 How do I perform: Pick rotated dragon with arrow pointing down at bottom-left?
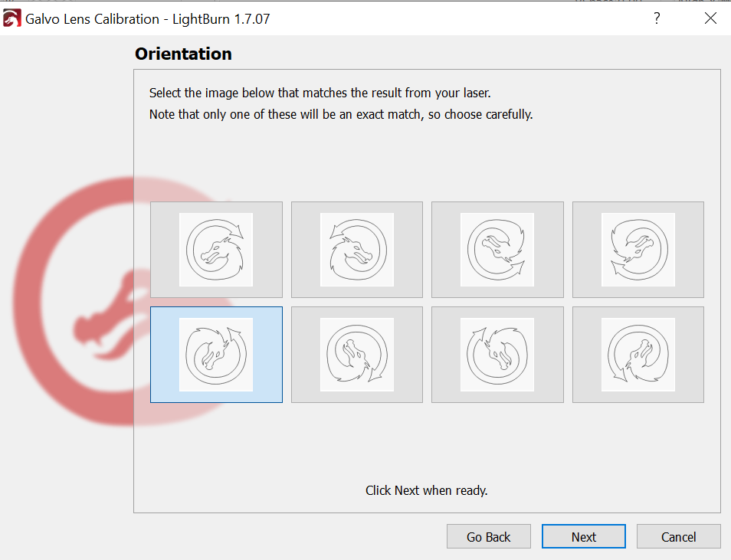point(638,355)
